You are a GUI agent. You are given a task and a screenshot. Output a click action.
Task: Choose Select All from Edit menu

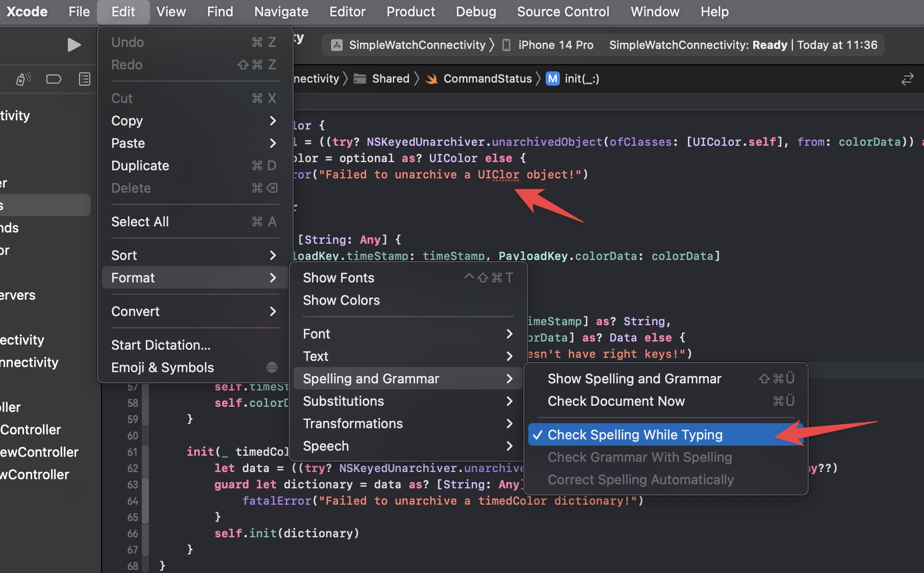click(x=194, y=221)
